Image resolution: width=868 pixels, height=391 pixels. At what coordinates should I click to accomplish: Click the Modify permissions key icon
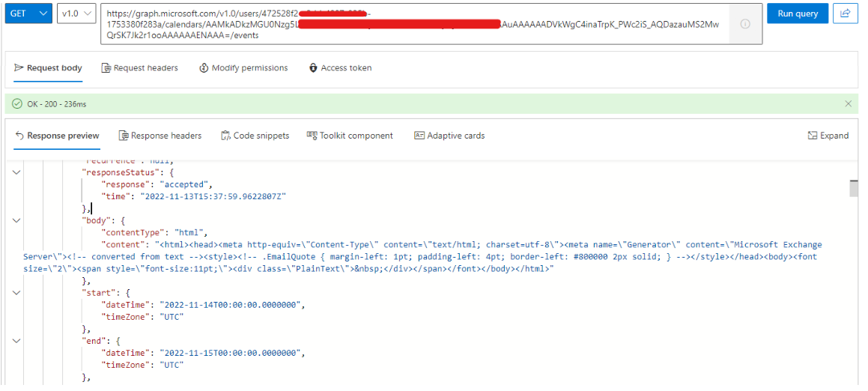203,68
